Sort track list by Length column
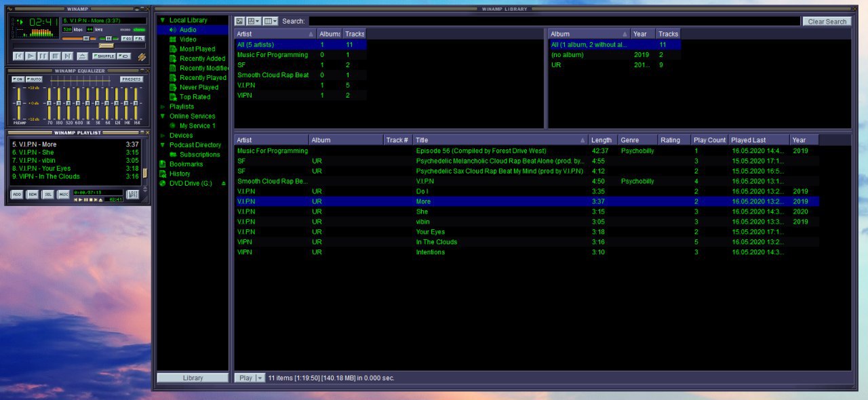The image size is (868, 400). [x=603, y=140]
